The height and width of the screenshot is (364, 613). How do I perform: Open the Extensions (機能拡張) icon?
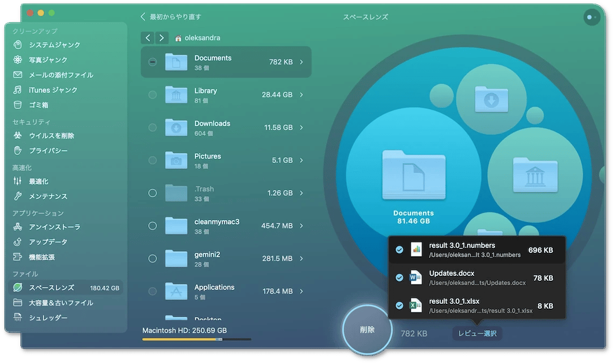[18, 256]
